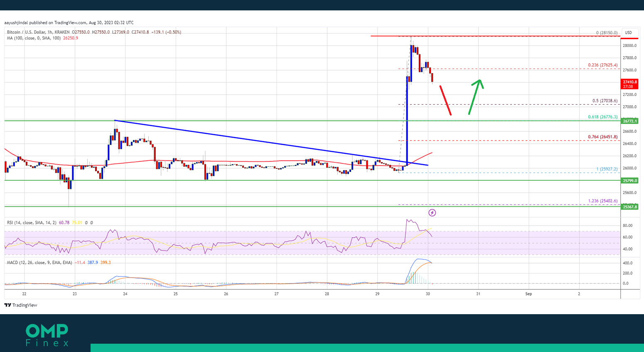Click the MA value 26250.9 in legend
Image resolution: width=644 pixels, height=352 pixels.
coord(70,38)
